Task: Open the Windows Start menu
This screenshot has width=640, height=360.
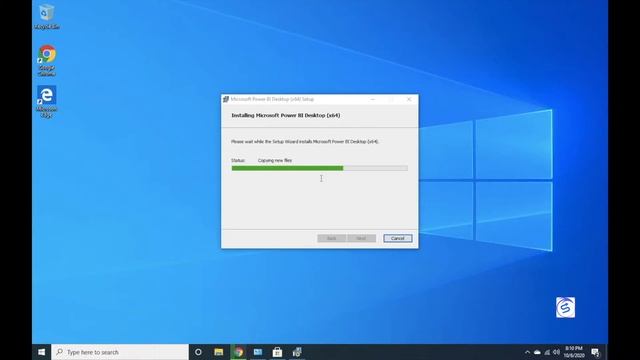Action: click(42, 352)
